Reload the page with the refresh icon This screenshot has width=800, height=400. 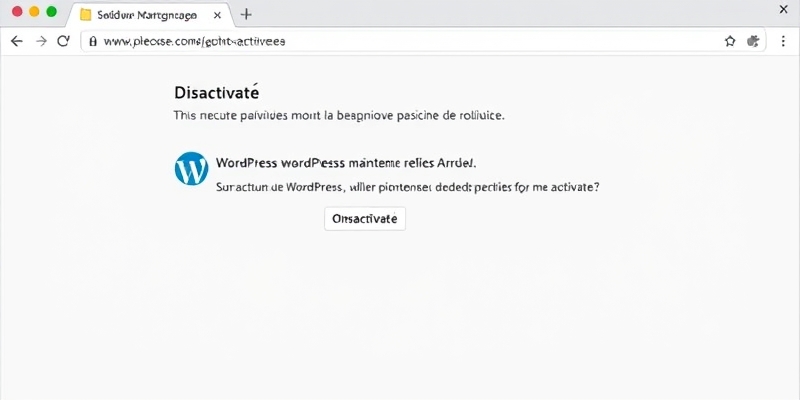63,41
